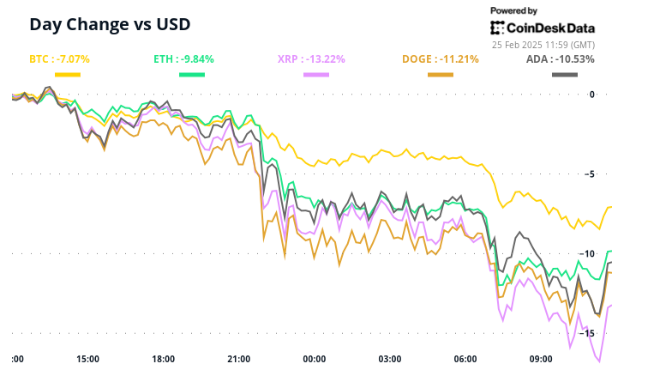The width and height of the screenshot is (645, 372).
Task: Toggle the ETH series legend label
Action: pyautogui.click(x=183, y=59)
